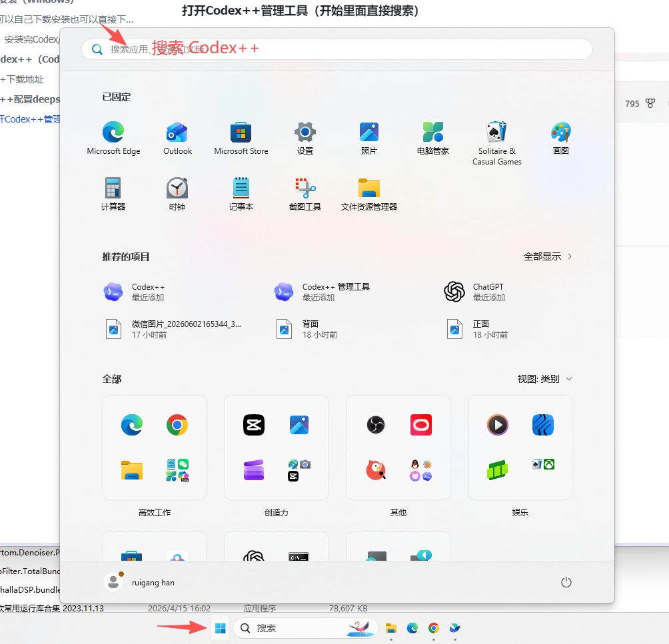The width and height of the screenshot is (669, 644).
Task: Click the power button in Start menu
Action: coord(566,582)
